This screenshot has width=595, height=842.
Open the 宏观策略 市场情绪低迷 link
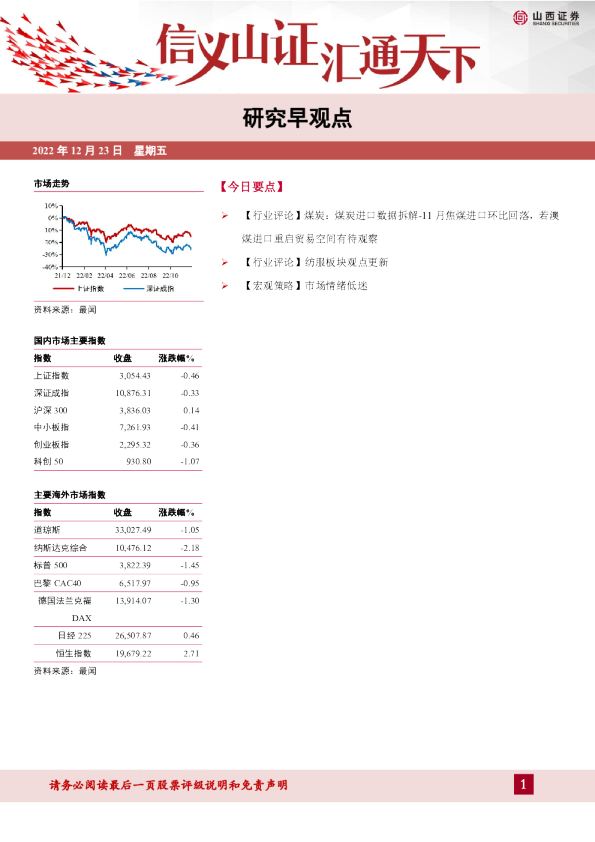(x=304, y=286)
